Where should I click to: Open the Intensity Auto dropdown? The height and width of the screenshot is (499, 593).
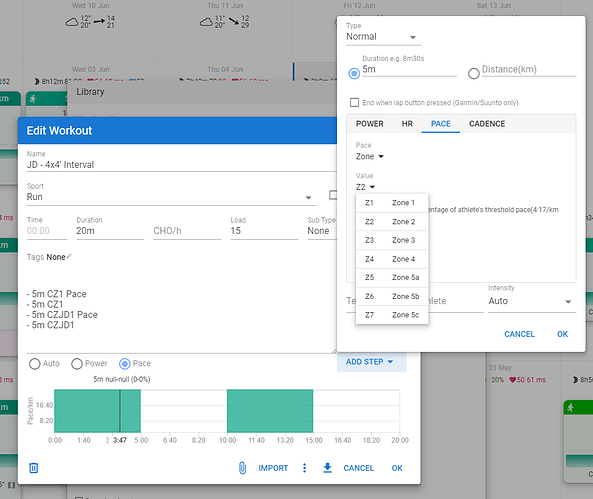coord(532,301)
